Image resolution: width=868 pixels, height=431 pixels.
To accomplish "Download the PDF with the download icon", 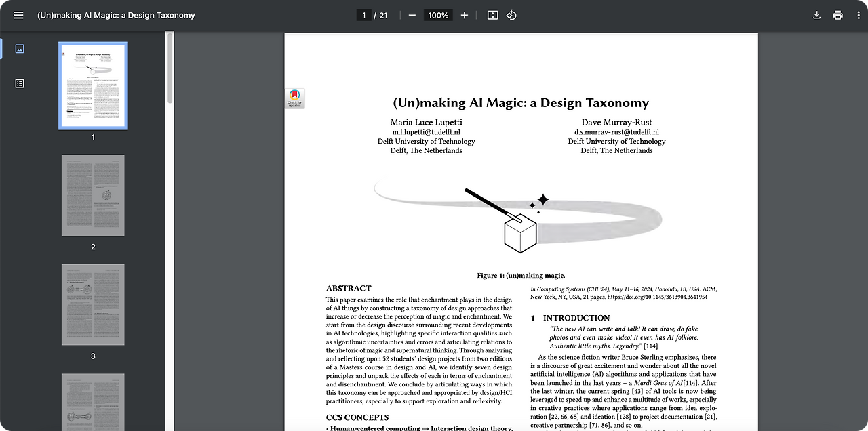I will (x=817, y=15).
